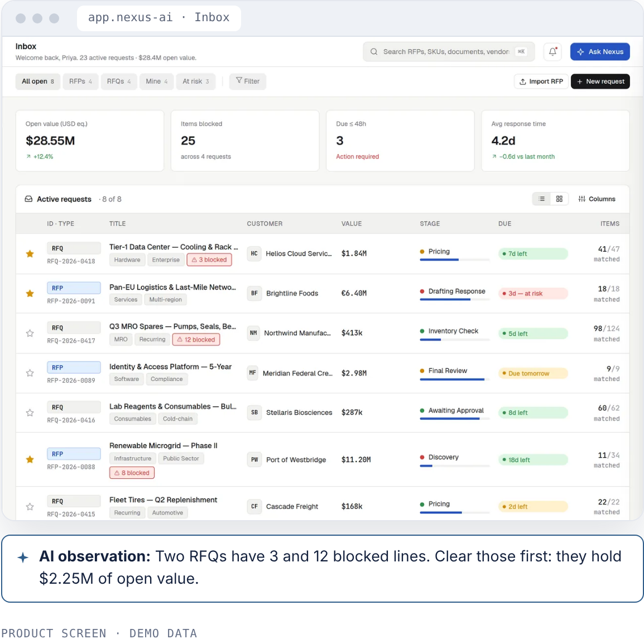
Task: Star the Fleet Tires request
Action: 30,506
